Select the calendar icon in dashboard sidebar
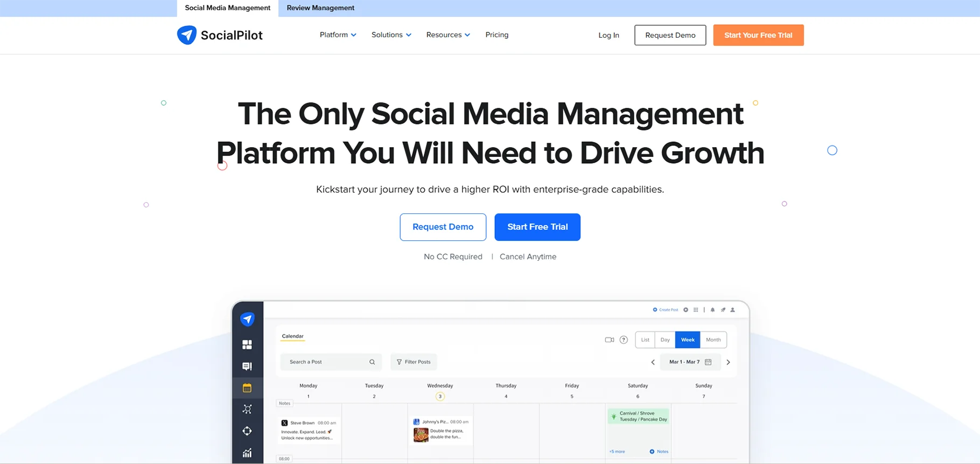The width and height of the screenshot is (980, 464). click(247, 388)
